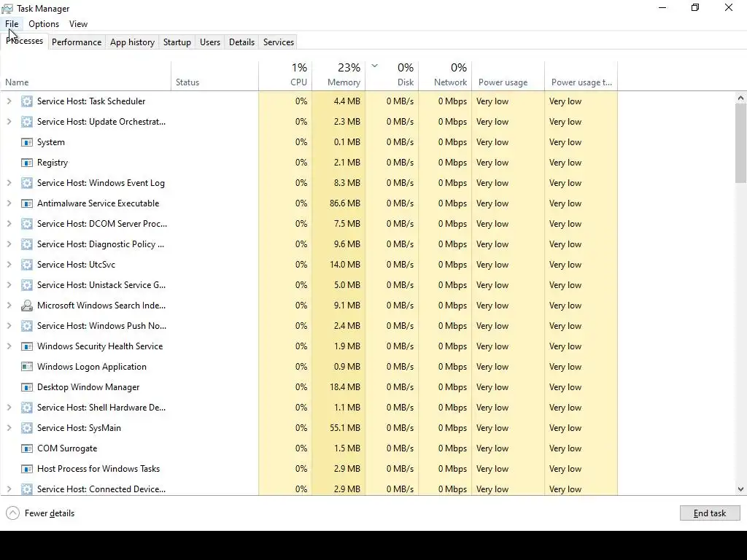The height and width of the screenshot is (560, 747).
Task: Click the Shell Hardware Detection gear icon
Action: 27,408
